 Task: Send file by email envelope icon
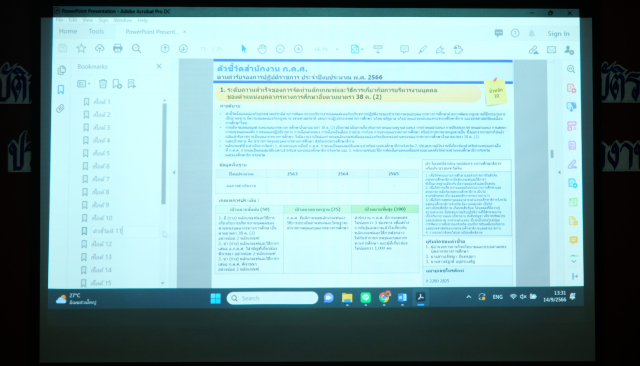tap(551, 50)
